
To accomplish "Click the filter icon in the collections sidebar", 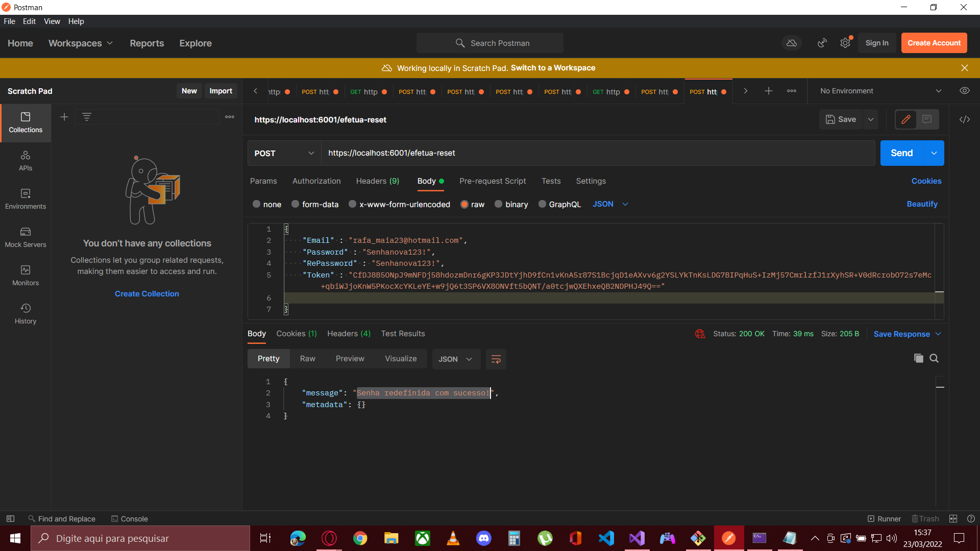I will (87, 117).
